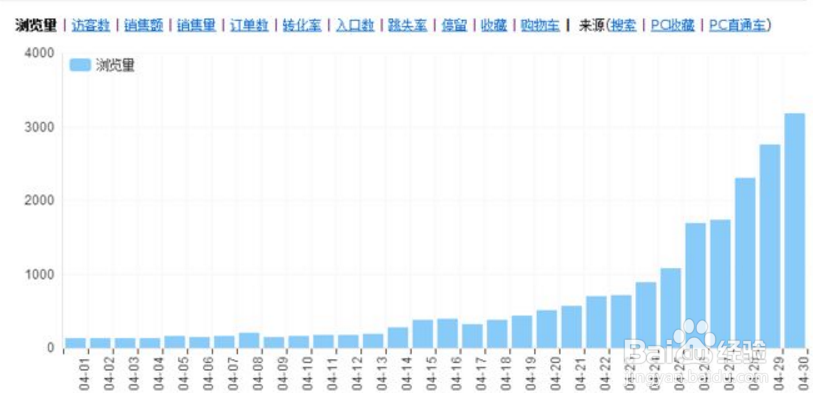Open the 收藏 metric link
This screenshot has height=406, width=813.
pos(494,25)
